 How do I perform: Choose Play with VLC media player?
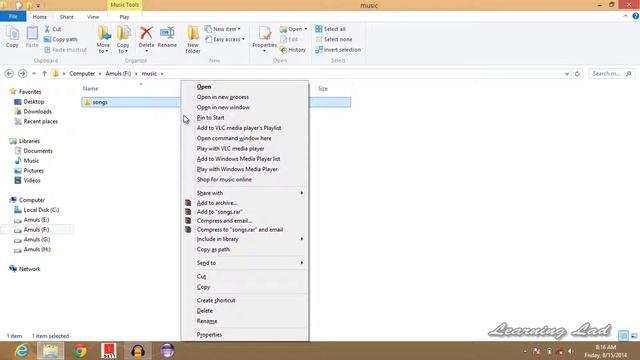[x=245, y=149]
